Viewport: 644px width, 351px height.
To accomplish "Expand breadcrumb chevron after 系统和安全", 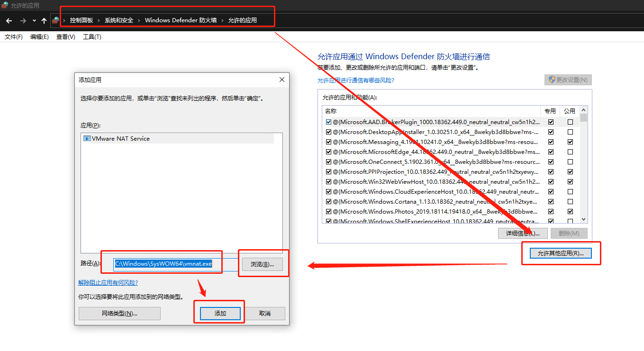I will [139, 20].
